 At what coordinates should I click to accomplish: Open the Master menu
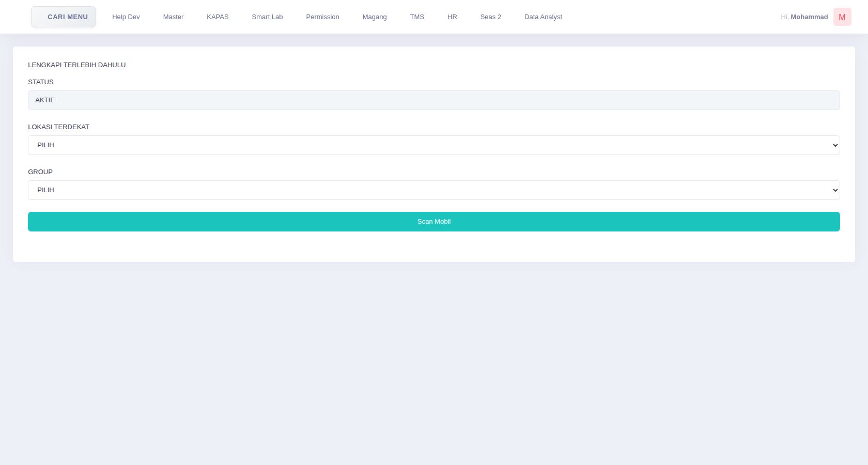(173, 17)
